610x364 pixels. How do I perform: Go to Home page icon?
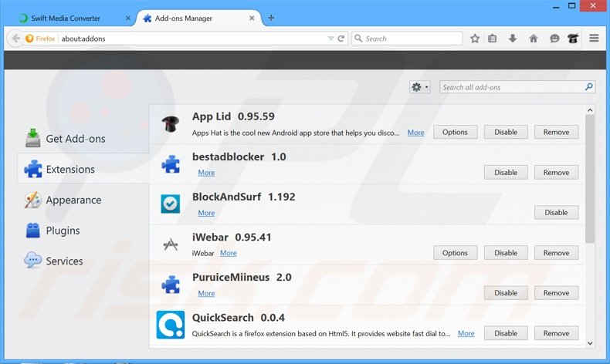click(534, 39)
